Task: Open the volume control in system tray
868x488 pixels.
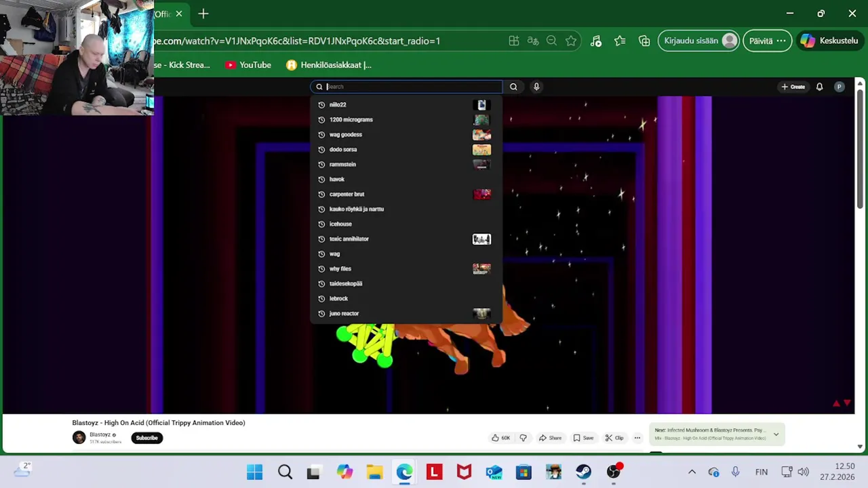Action: (804, 472)
